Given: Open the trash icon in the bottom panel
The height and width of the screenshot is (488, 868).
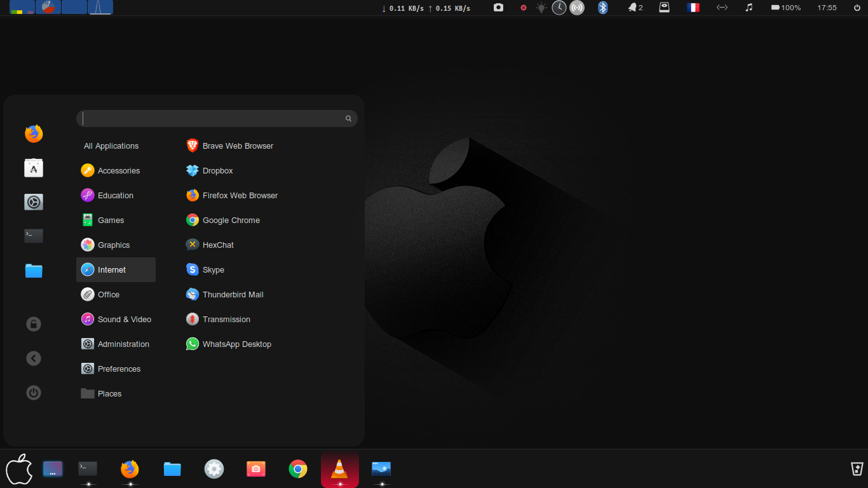Looking at the screenshot, I should 857,469.
